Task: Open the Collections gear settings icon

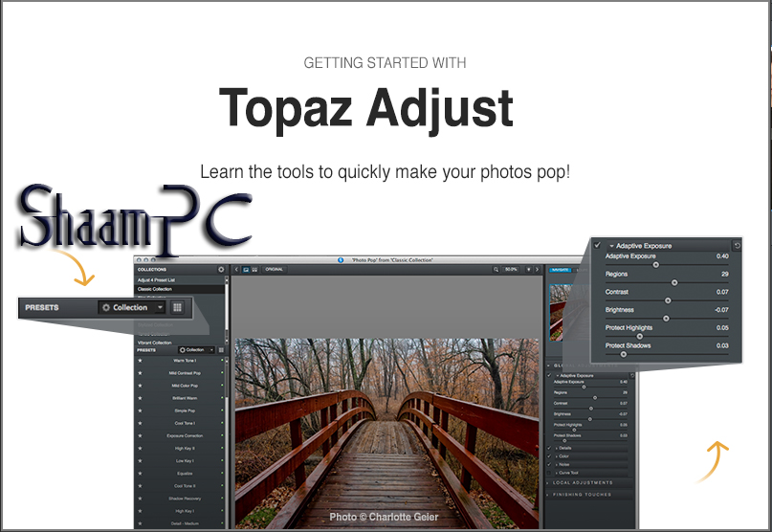Action: coord(221,270)
